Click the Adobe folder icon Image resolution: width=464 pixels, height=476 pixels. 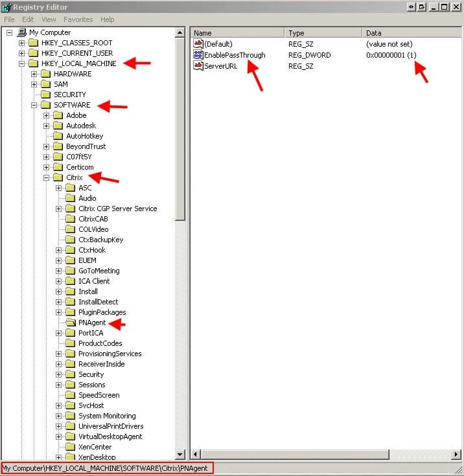tap(58, 115)
